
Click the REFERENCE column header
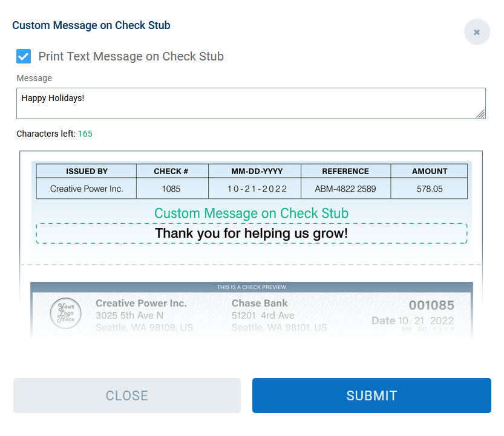pyautogui.click(x=346, y=171)
